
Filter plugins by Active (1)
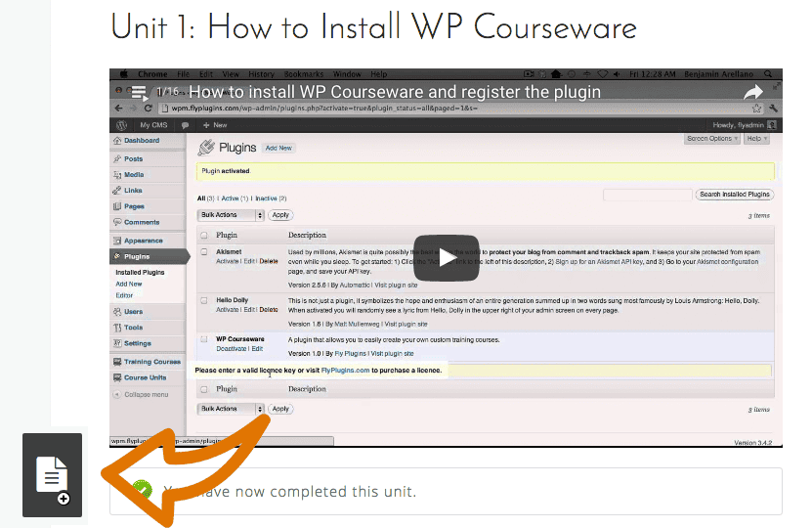point(235,198)
